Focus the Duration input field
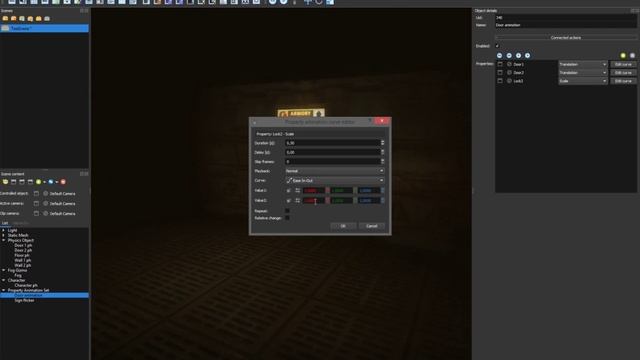Image resolution: width=640 pixels, height=360 pixels. [x=332, y=143]
